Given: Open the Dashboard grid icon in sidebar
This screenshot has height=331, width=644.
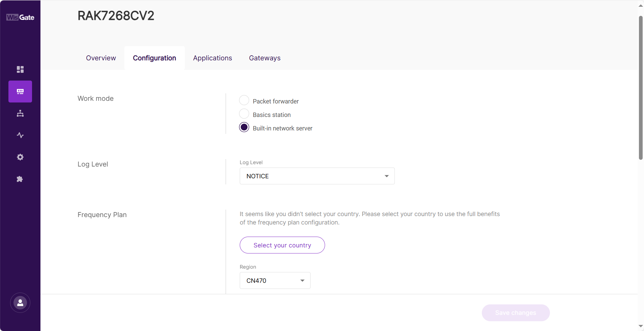Looking at the screenshot, I should (20, 69).
